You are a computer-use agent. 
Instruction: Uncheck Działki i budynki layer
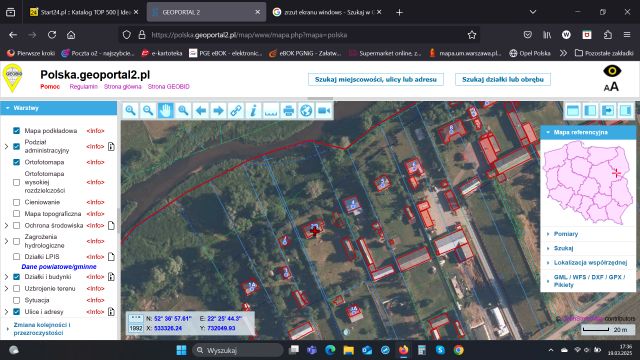(16, 277)
